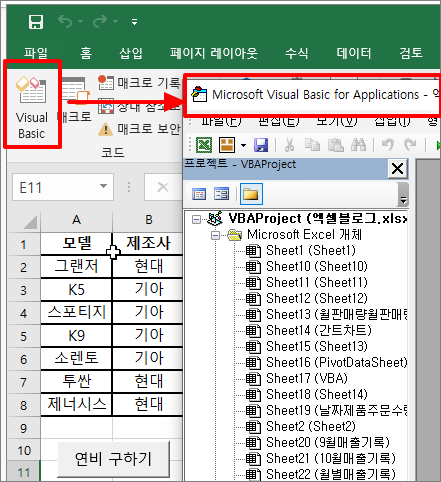
Task: Collapse the Microsoft Excel 개체 folder
Action: pyautogui.click(x=216, y=236)
